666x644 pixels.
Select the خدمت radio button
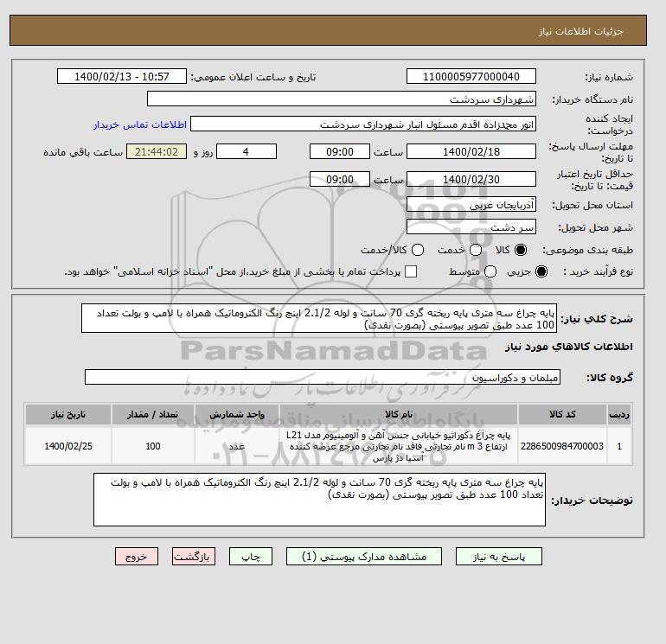476,250
